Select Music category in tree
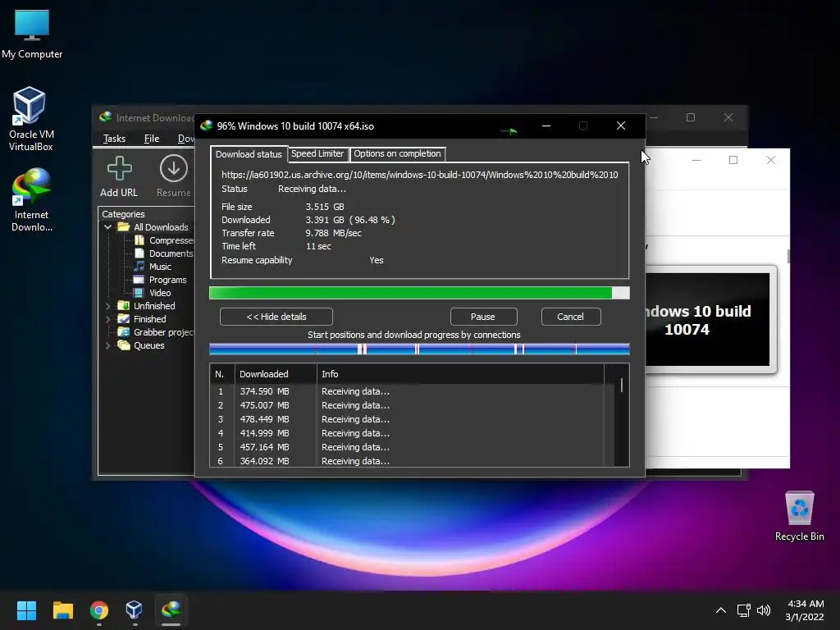840x630 pixels. [x=153, y=267]
